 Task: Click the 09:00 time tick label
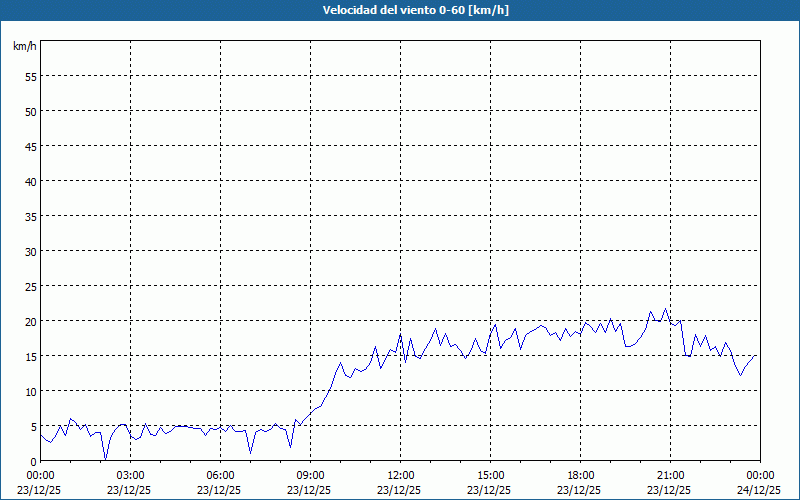[x=311, y=475]
